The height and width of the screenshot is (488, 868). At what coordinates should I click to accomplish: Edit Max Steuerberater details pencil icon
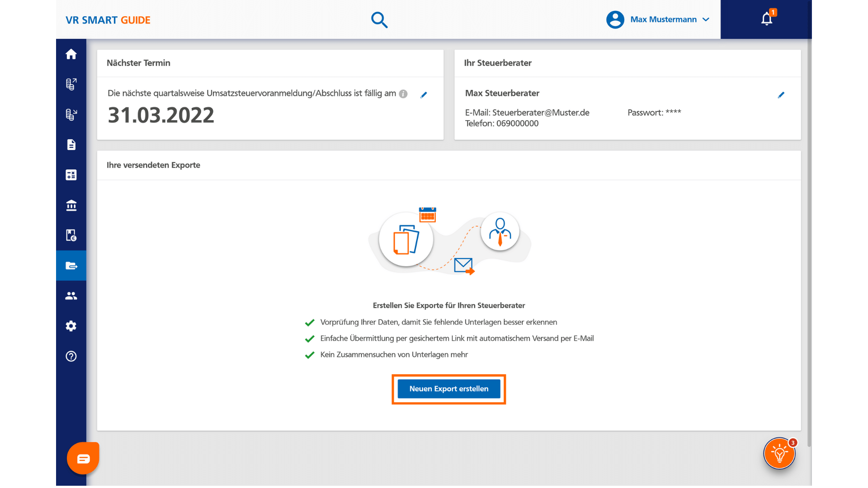point(781,95)
